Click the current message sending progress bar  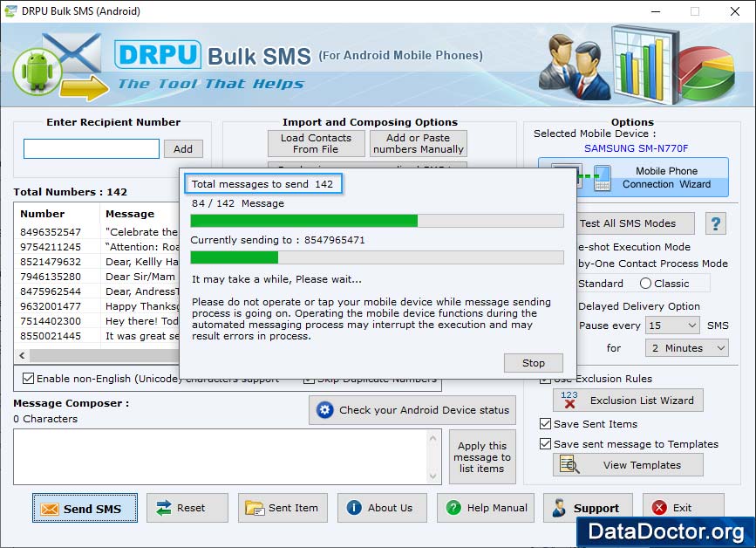[377, 257]
